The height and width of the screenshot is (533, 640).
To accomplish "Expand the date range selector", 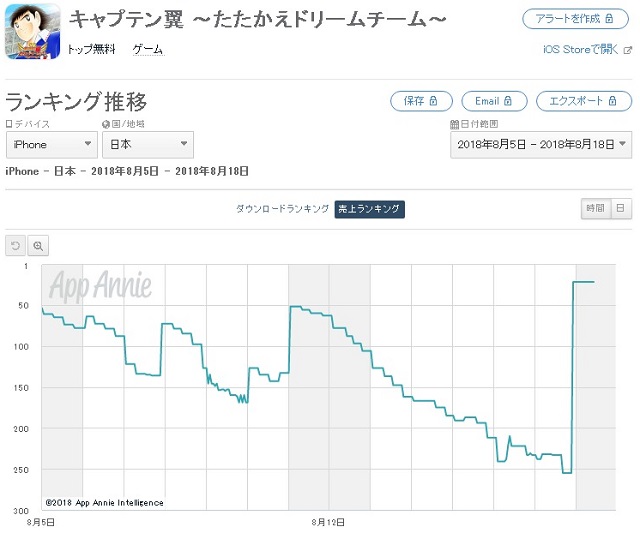I will [x=541, y=144].
